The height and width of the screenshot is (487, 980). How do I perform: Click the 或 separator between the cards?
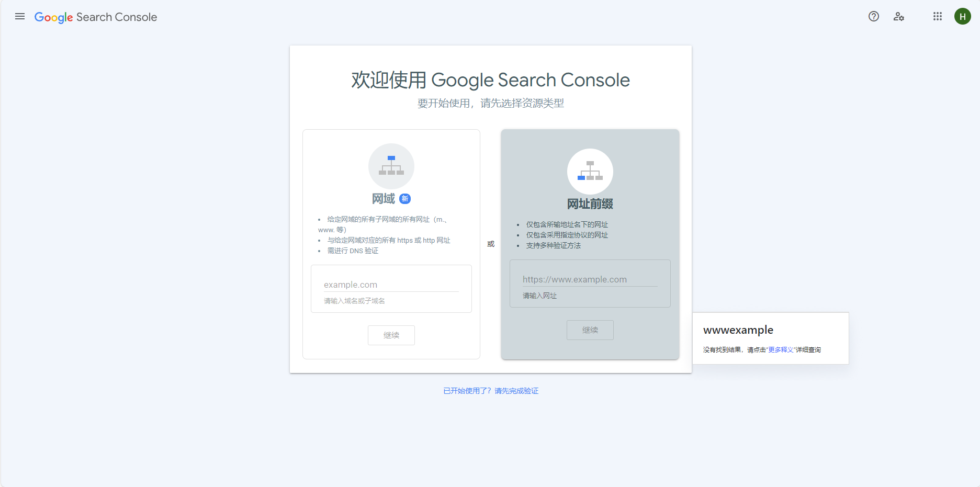coord(491,244)
